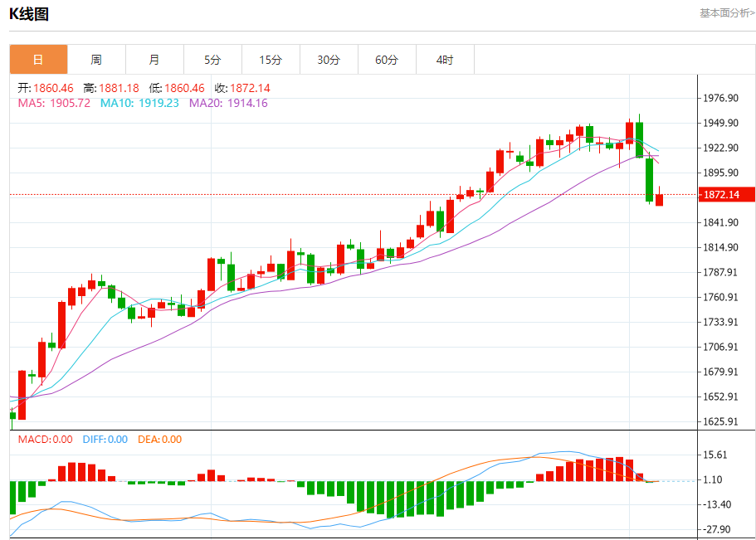The height and width of the screenshot is (540, 756).
Task: Click the 1760.91 price axis label
Action: coord(721,297)
